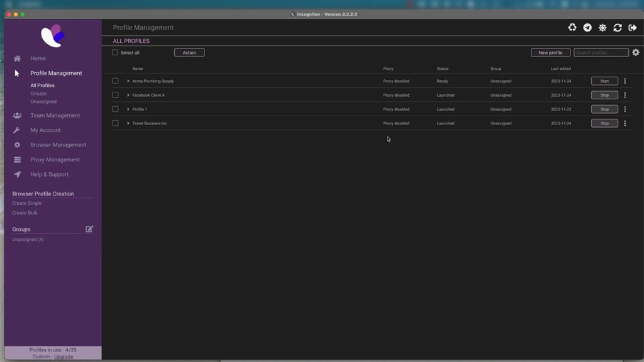
Task: Start the Acme Plumbing Supply profile
Action: coord(604,81)
